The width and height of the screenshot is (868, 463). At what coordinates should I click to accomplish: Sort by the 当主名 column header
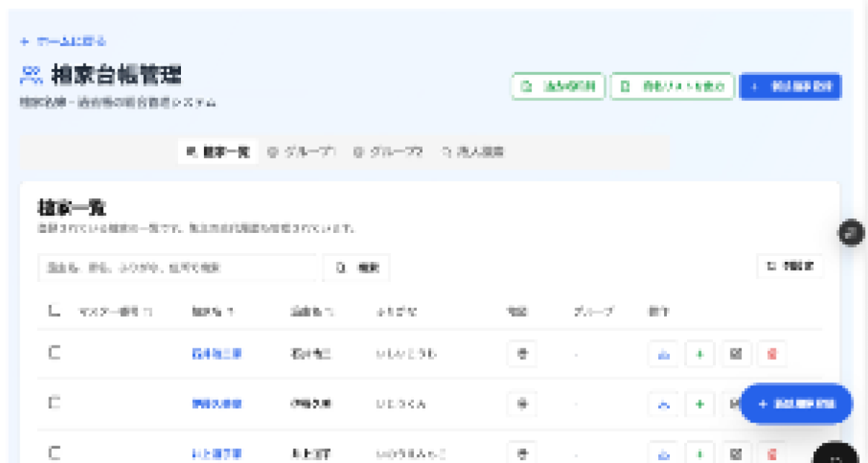click(311, 312)
